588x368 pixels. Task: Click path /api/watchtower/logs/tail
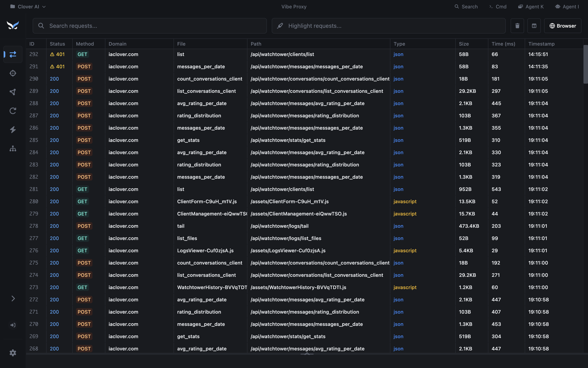280,226
